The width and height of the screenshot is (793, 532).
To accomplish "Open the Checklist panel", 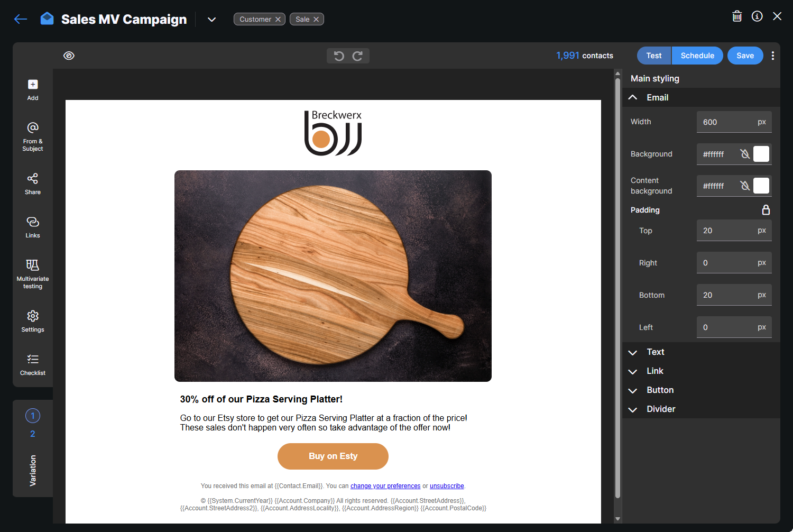I will pos(33,364).
